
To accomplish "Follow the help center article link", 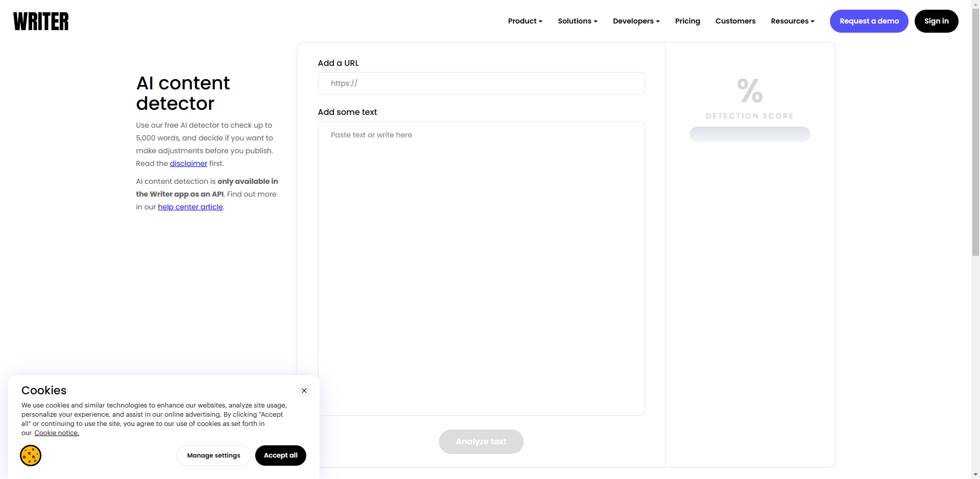I will click(x=190, y=207).
